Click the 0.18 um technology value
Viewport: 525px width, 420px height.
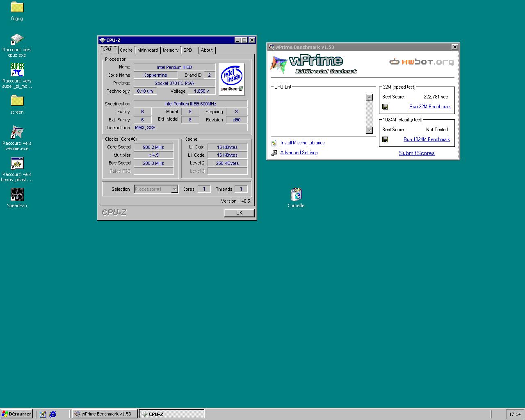[x=145, y=91]
